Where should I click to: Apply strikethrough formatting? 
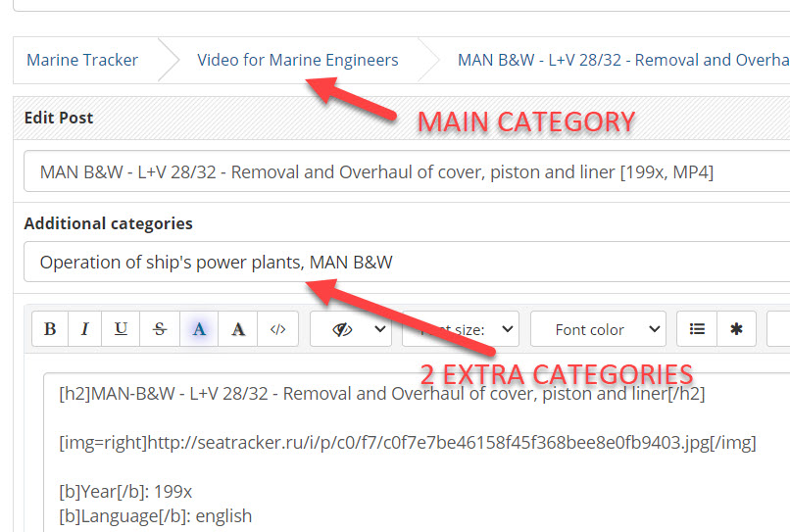click(x=160, y=330)
